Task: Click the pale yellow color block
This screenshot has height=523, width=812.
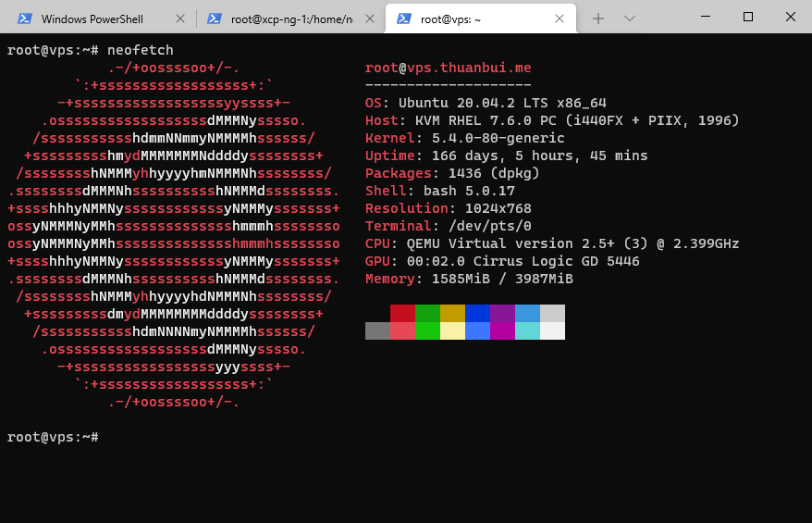Action: (452, 331)
